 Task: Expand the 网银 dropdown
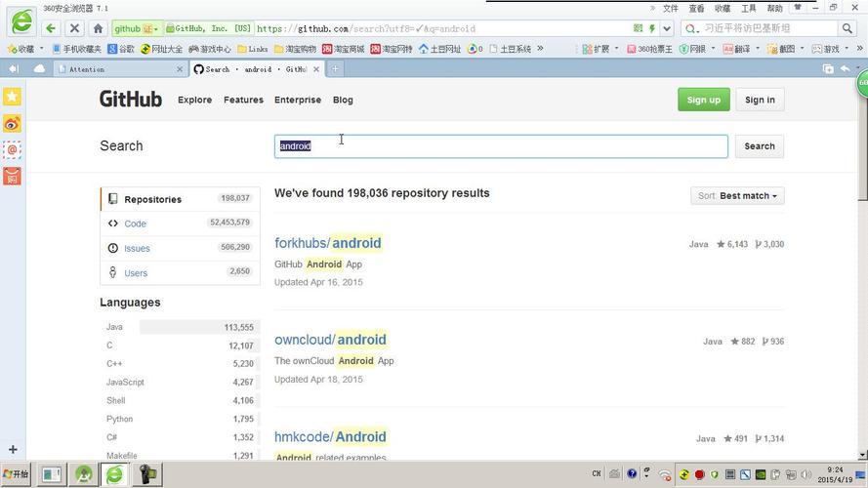tap(713, 49)
